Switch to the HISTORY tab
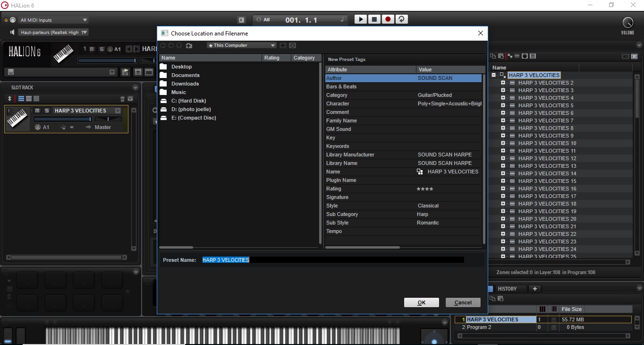The height and width of the screenshot is (345, 644). 507,289
